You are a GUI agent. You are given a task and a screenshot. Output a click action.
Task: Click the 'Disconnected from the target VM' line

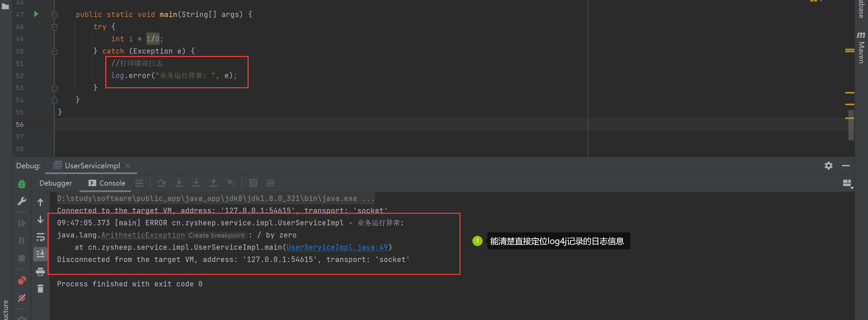click(233, 260)
